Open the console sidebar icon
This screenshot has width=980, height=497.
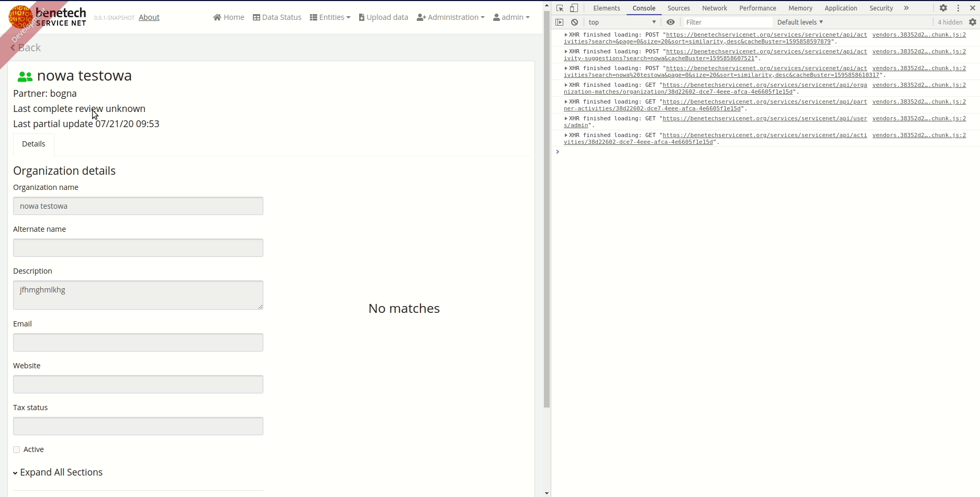coord(560,22)
